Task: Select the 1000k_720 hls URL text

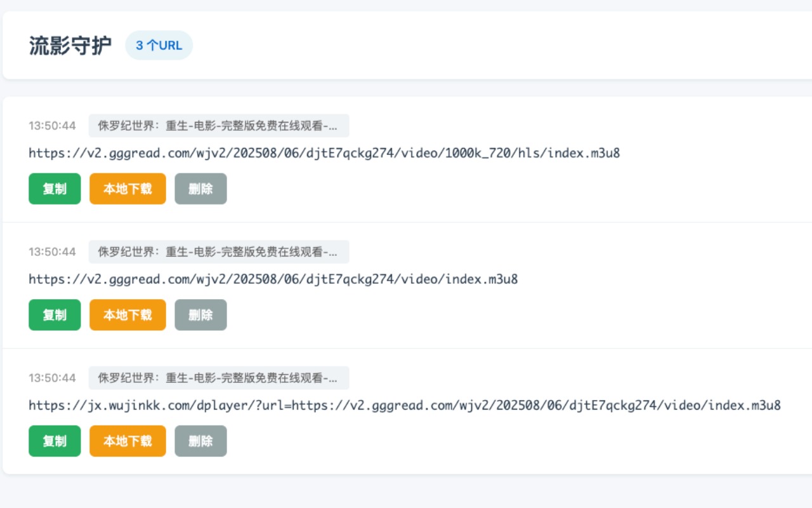Action: pos(324,153)
